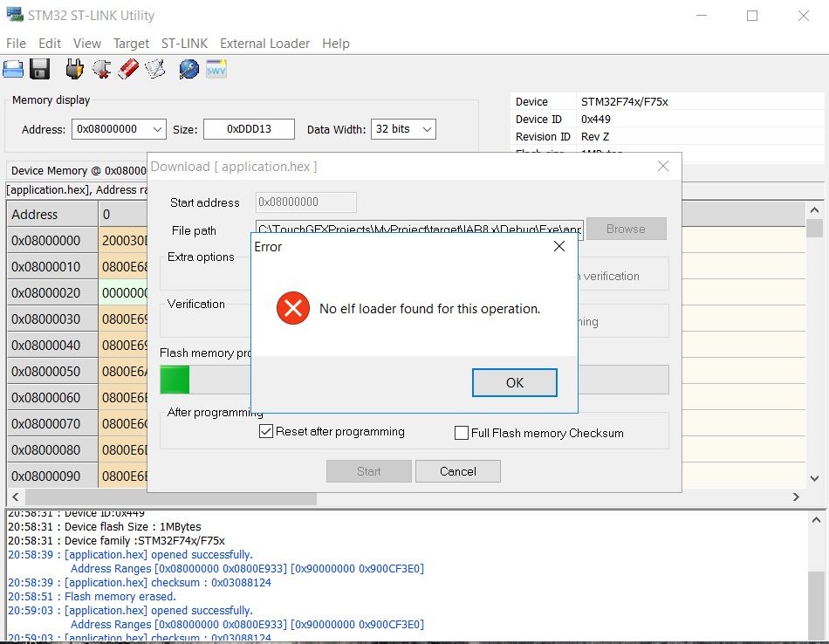Close the Download application.hex dialog
This screenshot has width=829, height=644.
[x=663, y=166]
